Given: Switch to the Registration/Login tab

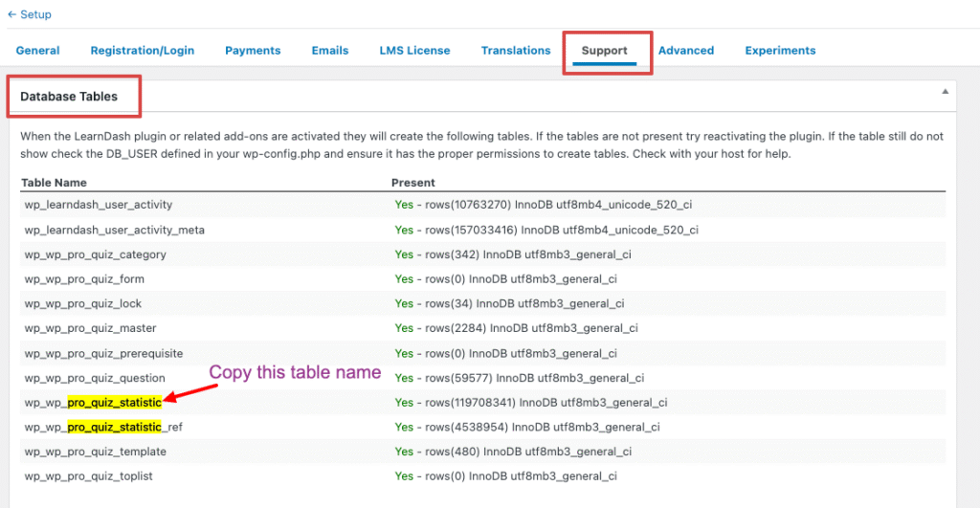Looking at the screenshot, I should tap(142, 51).
